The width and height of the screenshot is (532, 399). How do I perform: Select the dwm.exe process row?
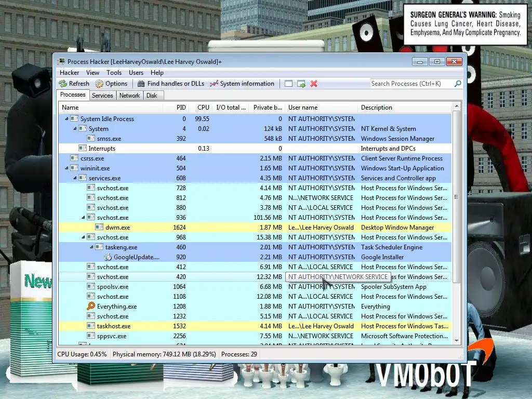[x=255, y=227]
